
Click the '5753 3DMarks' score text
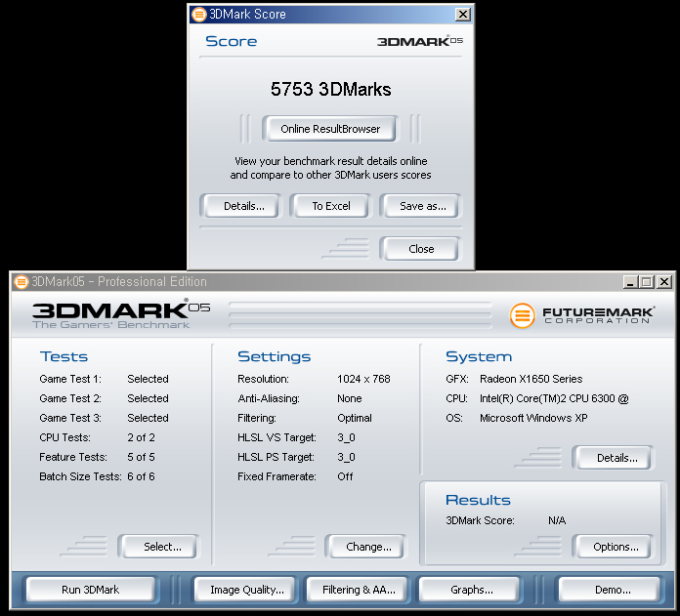(x=330, y=89)
